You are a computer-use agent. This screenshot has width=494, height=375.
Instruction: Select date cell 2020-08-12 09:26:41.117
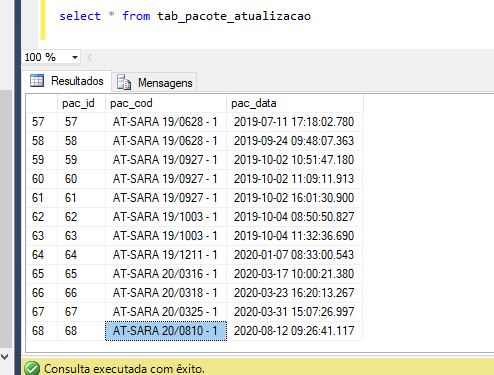pyautogui.click(x=295, y=331)
